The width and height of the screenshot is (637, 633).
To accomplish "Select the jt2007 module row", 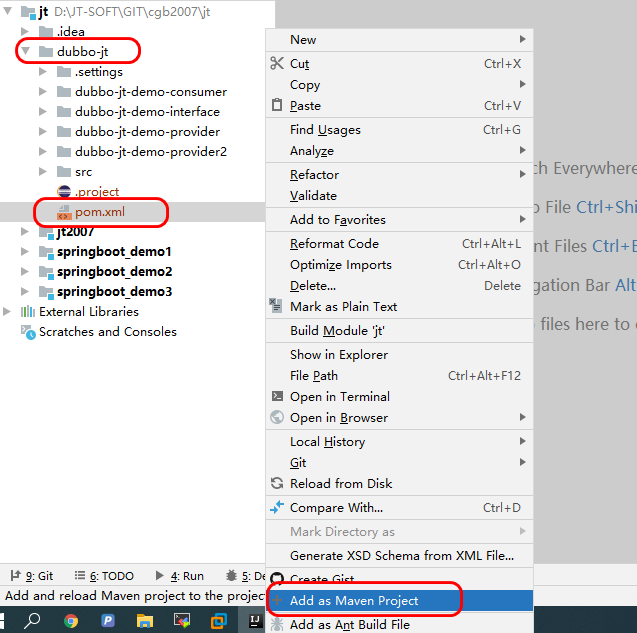I will point(132,232).
